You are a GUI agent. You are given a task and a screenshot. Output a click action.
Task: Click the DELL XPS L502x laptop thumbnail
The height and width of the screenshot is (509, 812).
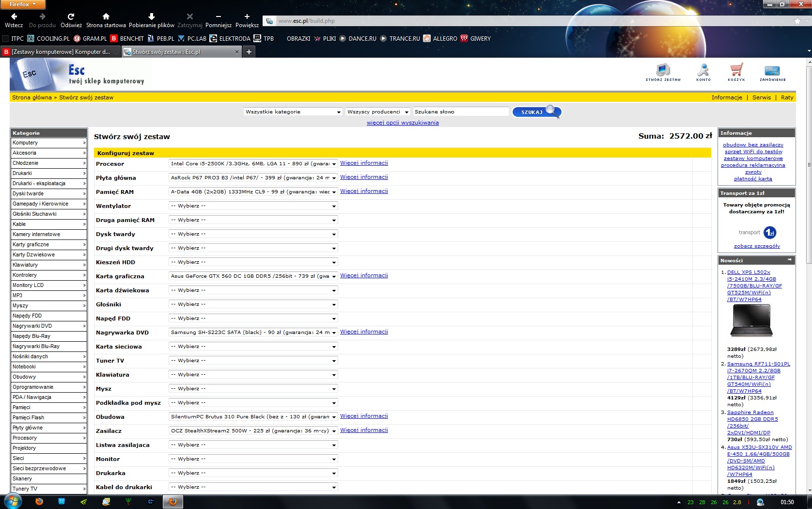click(751, 320)
